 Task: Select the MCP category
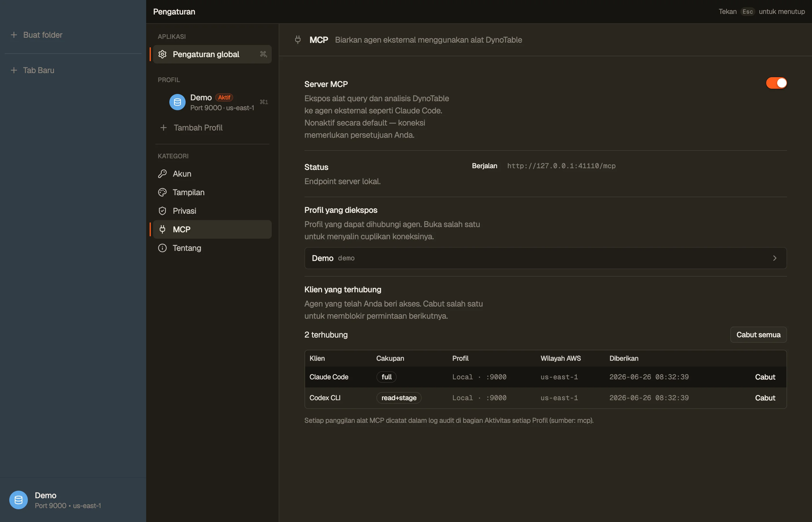[x=212, y=229]
